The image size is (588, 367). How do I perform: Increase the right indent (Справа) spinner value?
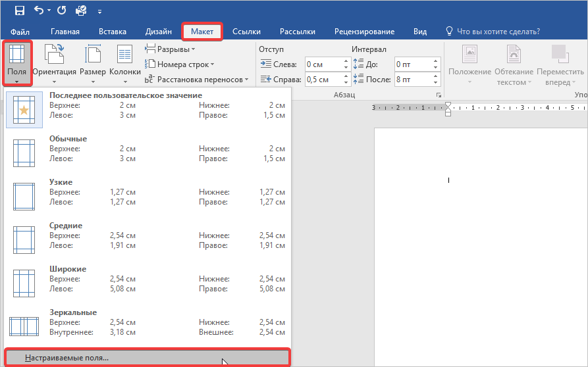tap(346, 76)
